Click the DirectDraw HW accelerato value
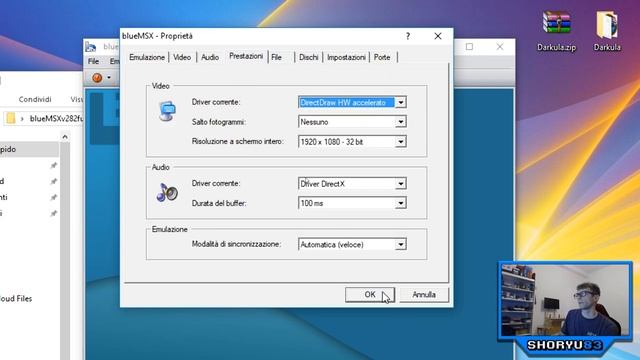The height and width of the screenshot is (360, 640). click(x=347, y=102)
